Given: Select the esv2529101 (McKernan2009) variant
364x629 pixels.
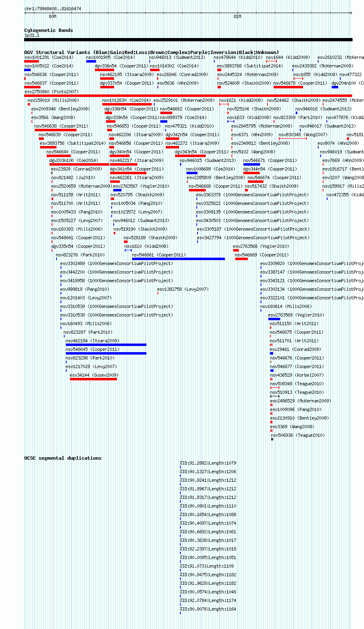Looking at the screenshot, I should click(x=184, y=100).
